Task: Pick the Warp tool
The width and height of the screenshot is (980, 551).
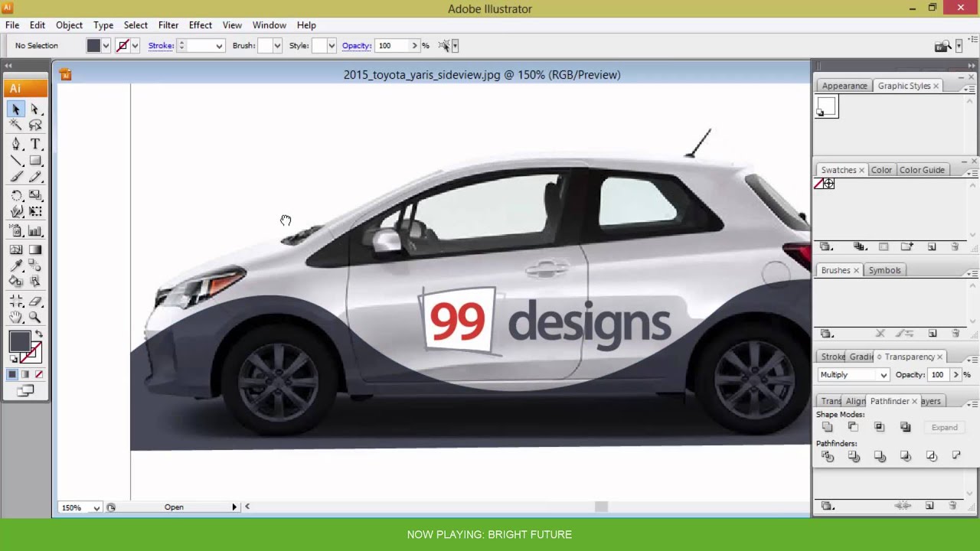Action: click(x=16, y=212)
